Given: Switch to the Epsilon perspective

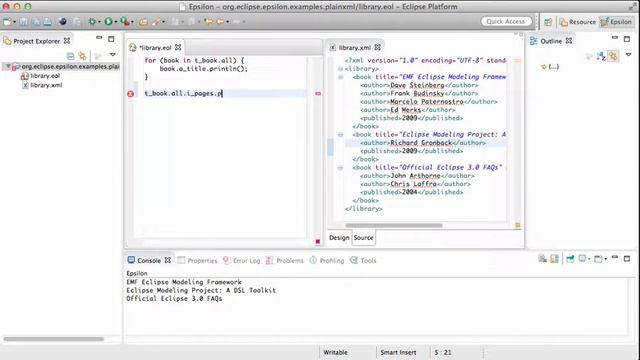Looking at the screenshot, I should point(616,22).
